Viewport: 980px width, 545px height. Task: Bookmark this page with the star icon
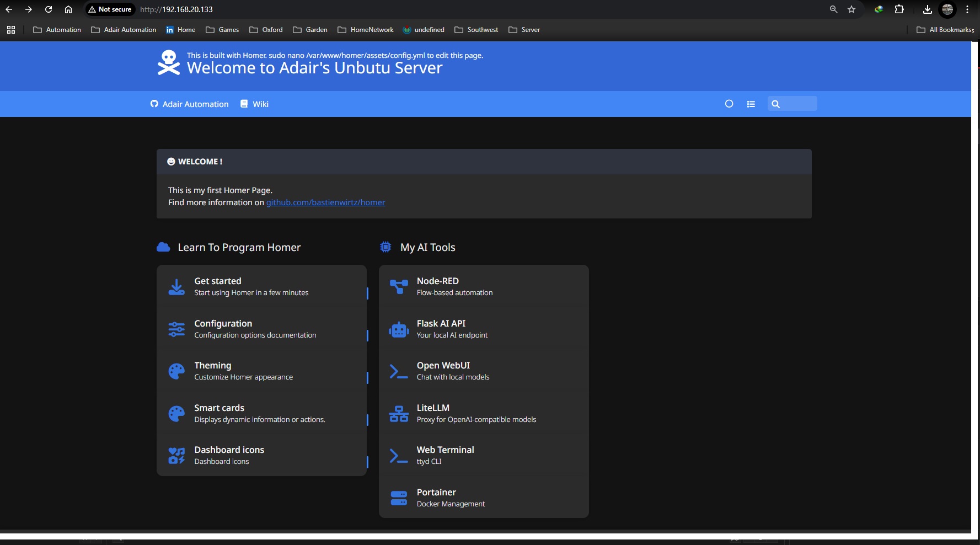tap(852, 9)
